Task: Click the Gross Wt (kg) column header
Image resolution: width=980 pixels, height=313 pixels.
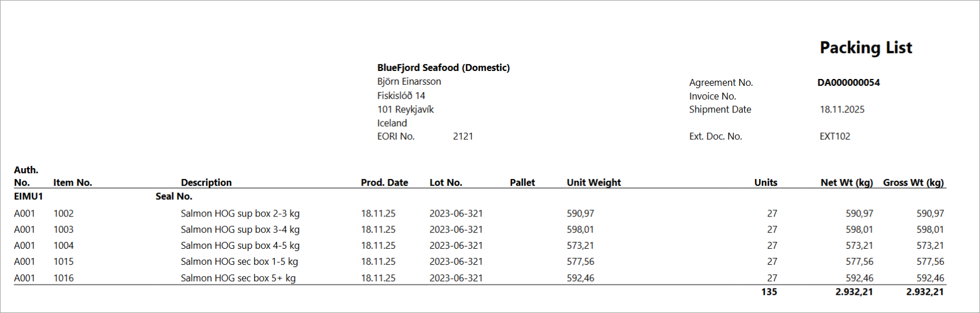Action: pyautogui.click(x=913, y=182)
